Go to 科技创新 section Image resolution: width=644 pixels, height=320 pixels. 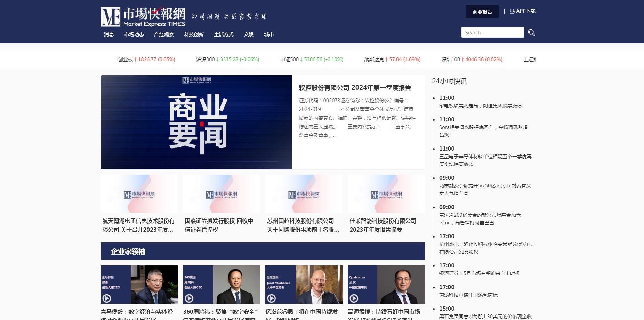pyautogui.click(x=194, y=34)
